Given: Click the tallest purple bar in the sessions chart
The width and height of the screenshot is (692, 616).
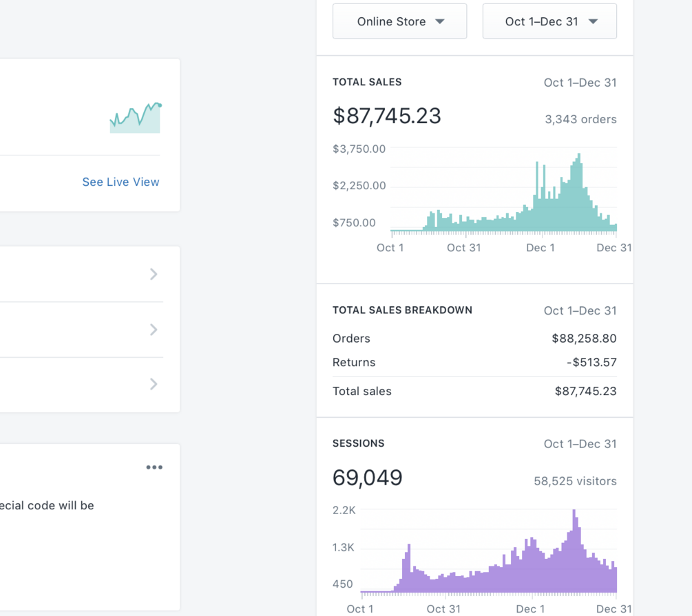Looking at the screenshot, I should tap(574, 551).
